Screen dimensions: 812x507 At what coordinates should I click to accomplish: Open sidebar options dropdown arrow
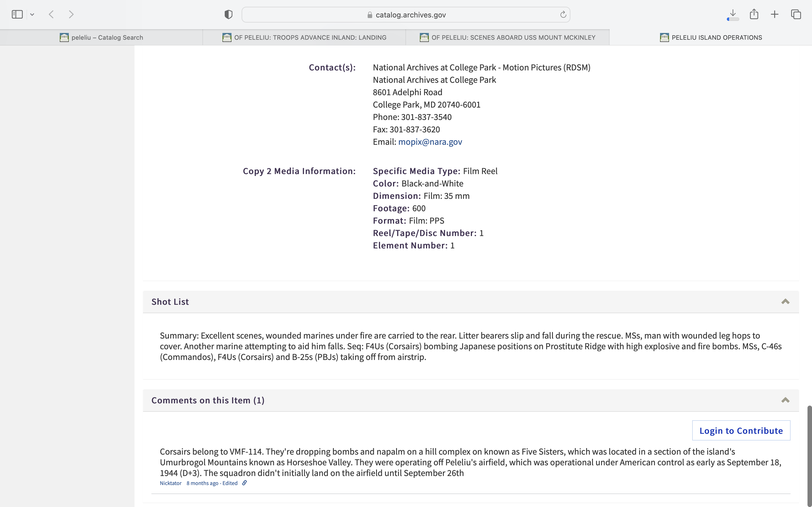(x=32, y=14)
